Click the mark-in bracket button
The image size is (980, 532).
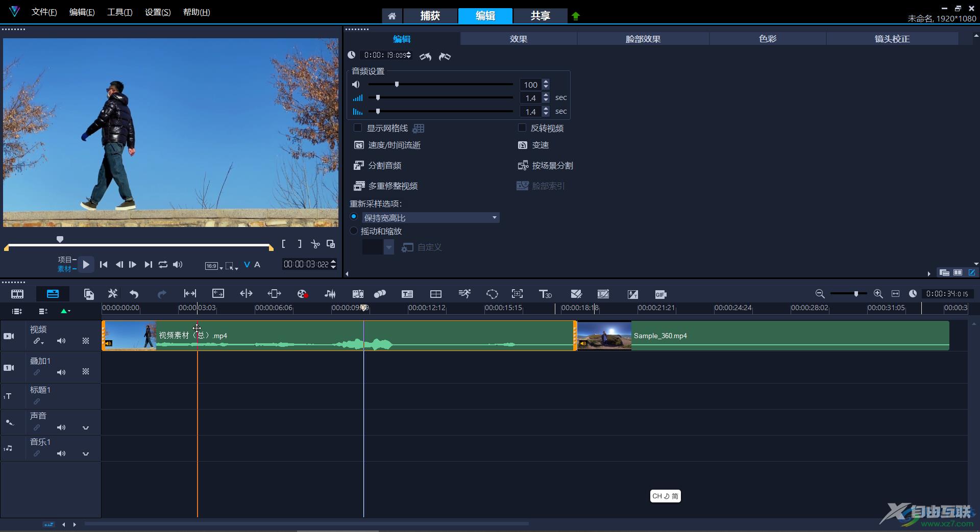coord(284,244)
